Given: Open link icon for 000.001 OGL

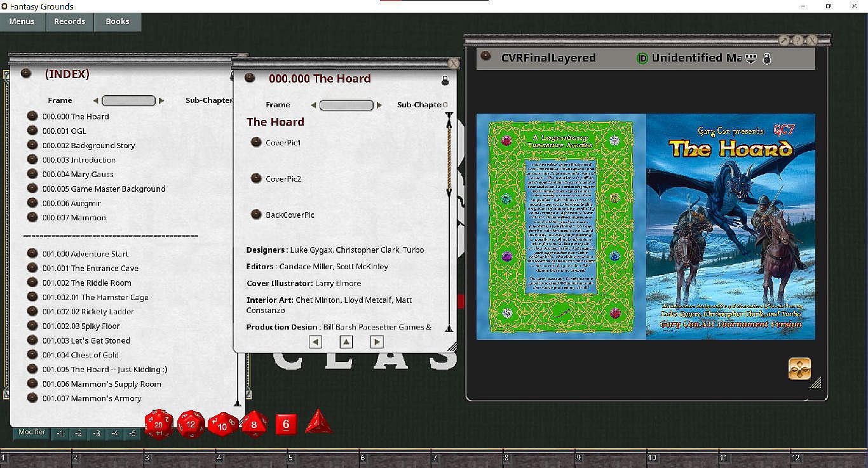Looking at the screenshot, I should point(32,130).
